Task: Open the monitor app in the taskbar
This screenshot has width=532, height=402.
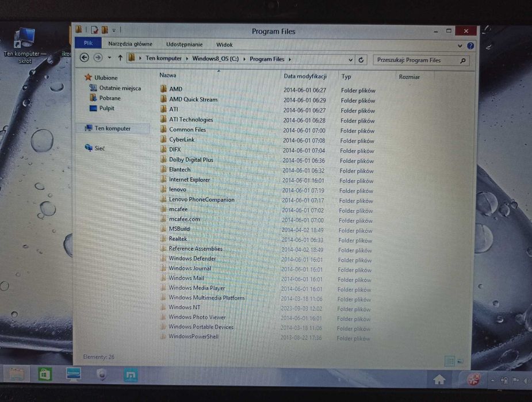Action: 73,374
